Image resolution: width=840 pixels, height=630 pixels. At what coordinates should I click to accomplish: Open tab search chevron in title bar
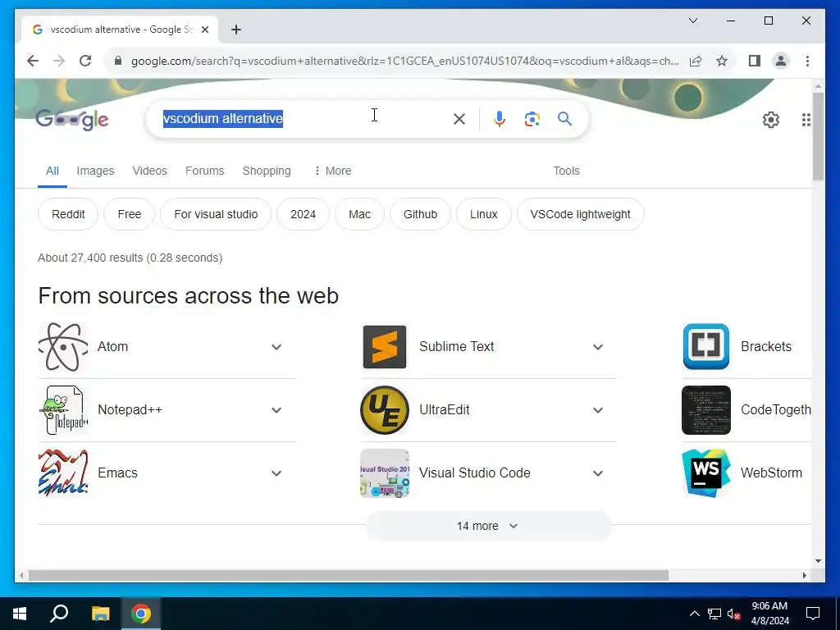coord(692,21)
